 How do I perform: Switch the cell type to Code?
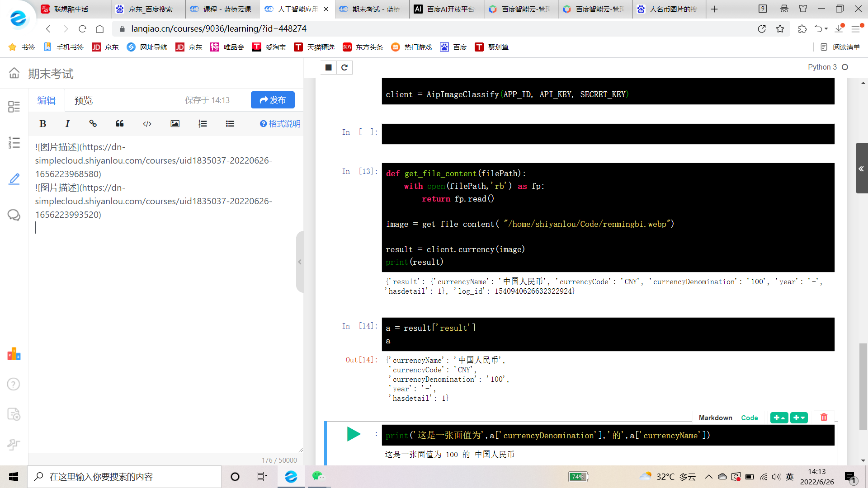pos(749,418)
